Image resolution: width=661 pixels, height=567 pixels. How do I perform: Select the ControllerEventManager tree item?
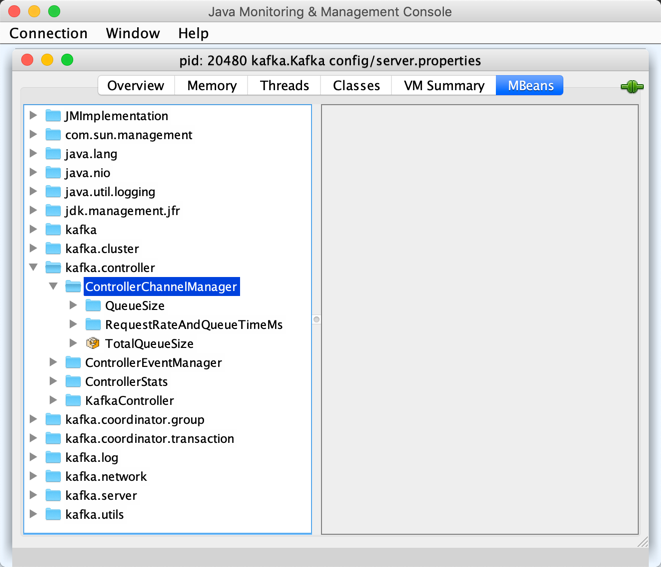point(153,362)
